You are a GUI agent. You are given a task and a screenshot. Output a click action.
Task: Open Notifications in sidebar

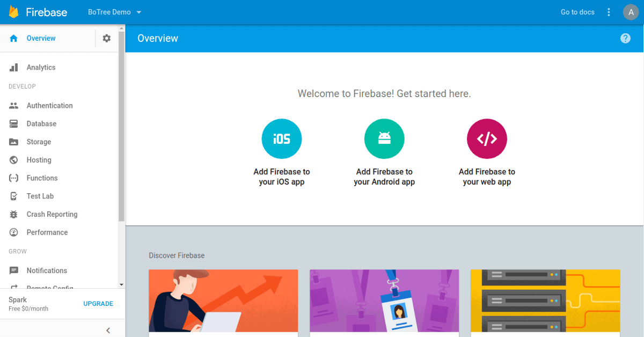click(x=47, y=270)
